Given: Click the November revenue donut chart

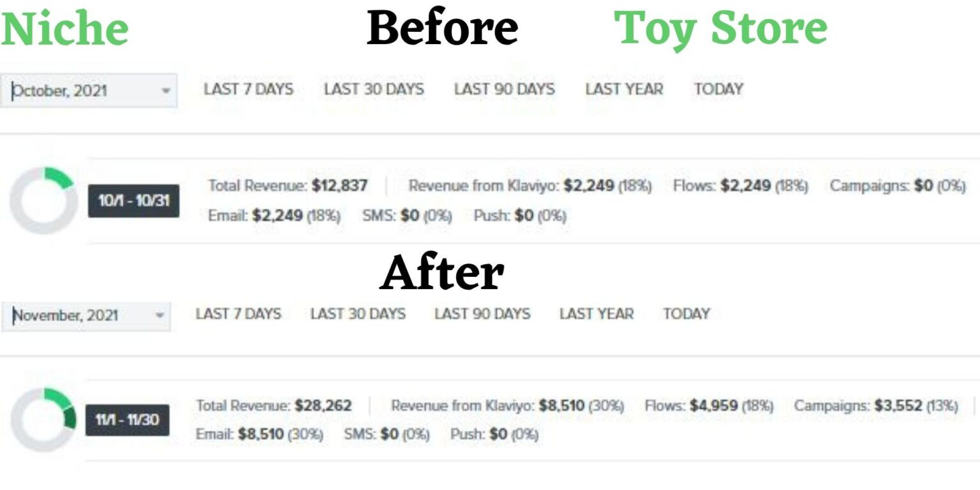Looking at the screenshot, I should coord(43,419).
